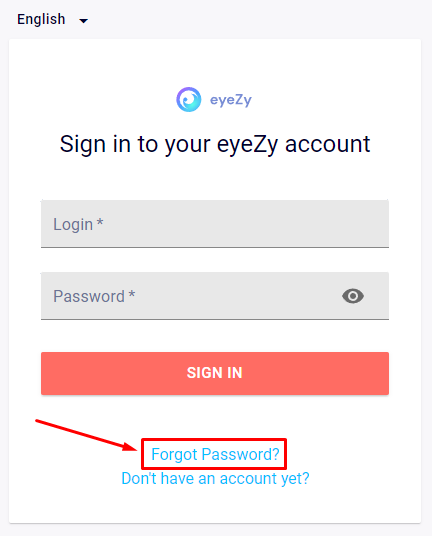Open the Forgot Password? link
432x536 pixels.
[x=215, y=454]
